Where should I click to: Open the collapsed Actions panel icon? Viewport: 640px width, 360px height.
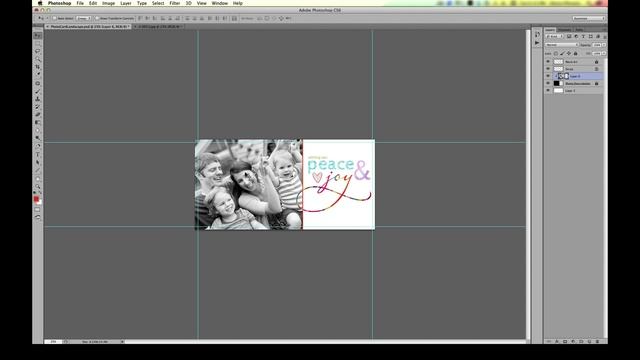click(x=537, y=42)
